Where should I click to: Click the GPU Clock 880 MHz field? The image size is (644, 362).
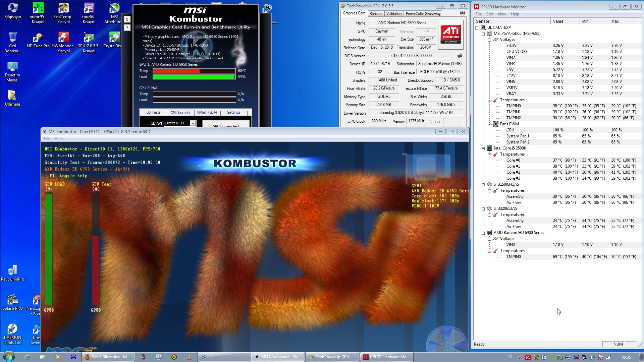pos(379,121)
